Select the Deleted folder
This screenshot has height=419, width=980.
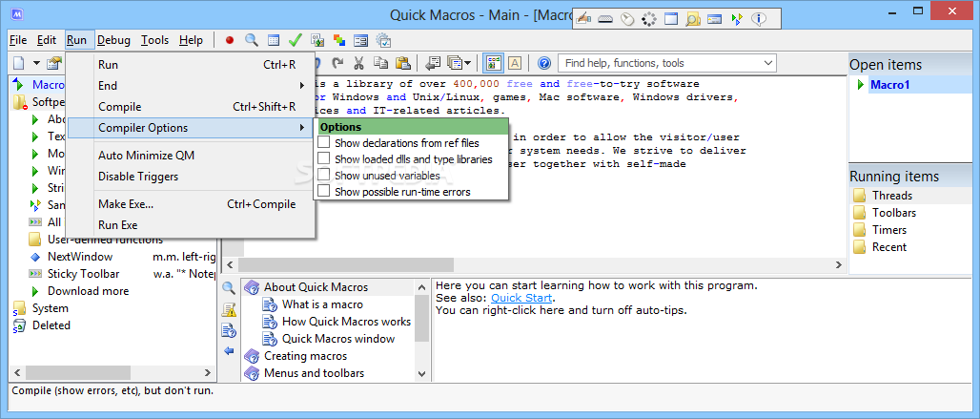coord(51,325)
